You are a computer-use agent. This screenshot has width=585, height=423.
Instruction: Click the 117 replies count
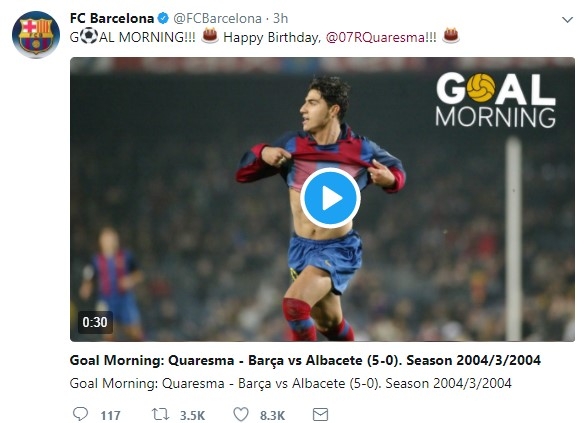[110, 416]
